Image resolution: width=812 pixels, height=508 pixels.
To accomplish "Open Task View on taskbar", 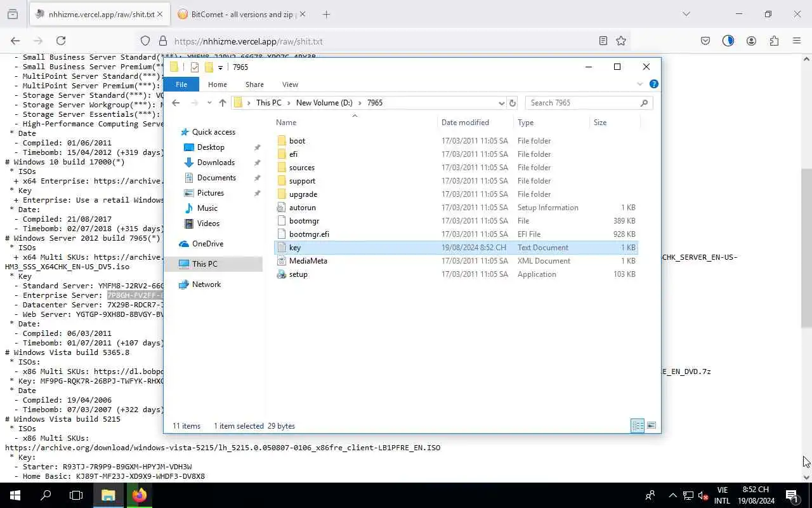I will coord(76,495).
